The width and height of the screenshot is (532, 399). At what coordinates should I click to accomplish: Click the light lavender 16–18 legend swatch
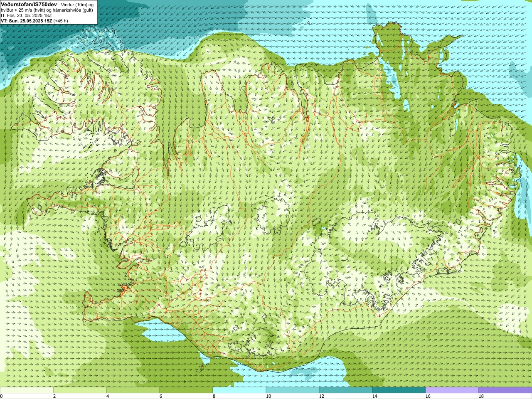tap(452, 390)
